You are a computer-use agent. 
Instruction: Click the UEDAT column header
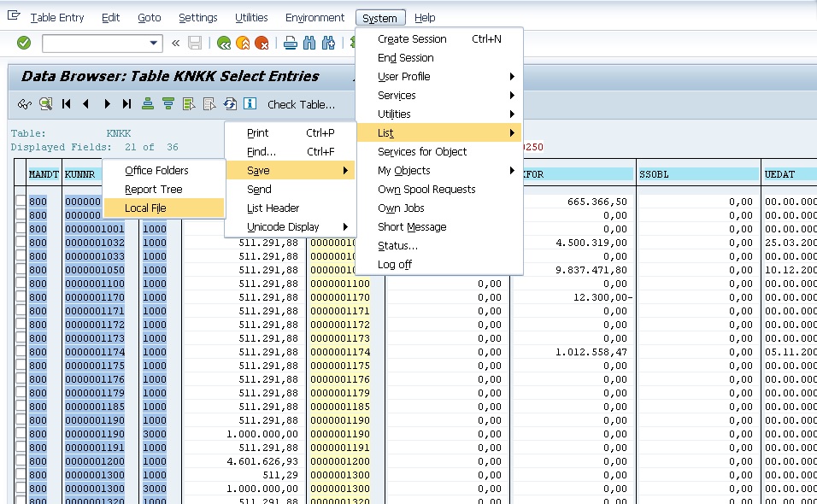790,174
